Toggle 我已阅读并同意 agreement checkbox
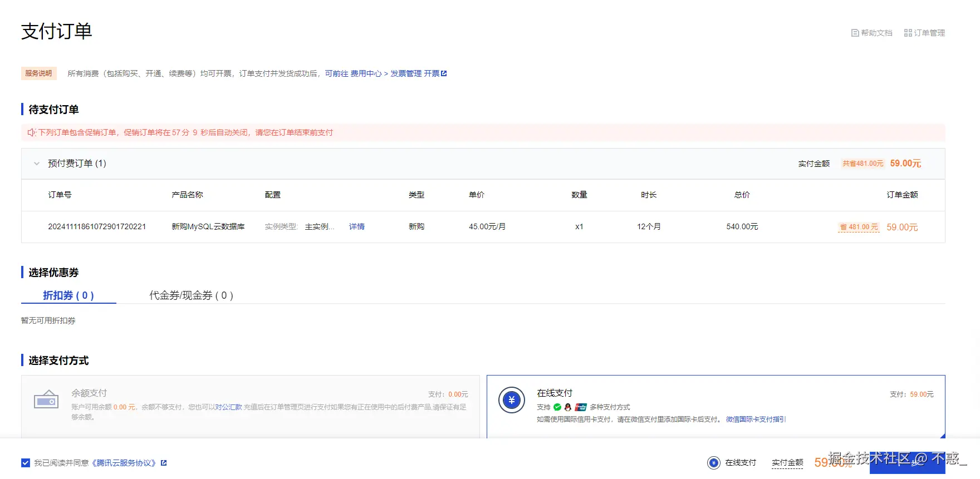Image resolution: width=980 pixels, height=479 pixels. pyautogui.click(x=26, y=463)
